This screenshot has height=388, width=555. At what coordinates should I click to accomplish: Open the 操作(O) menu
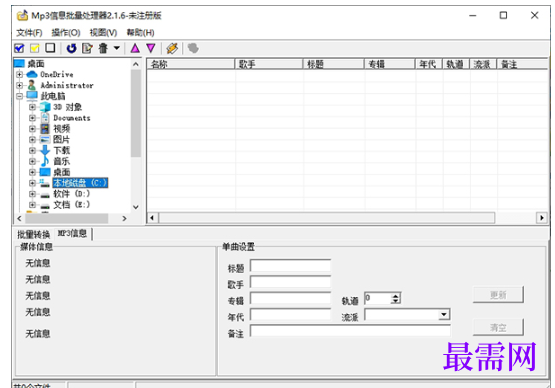point(66,33)
